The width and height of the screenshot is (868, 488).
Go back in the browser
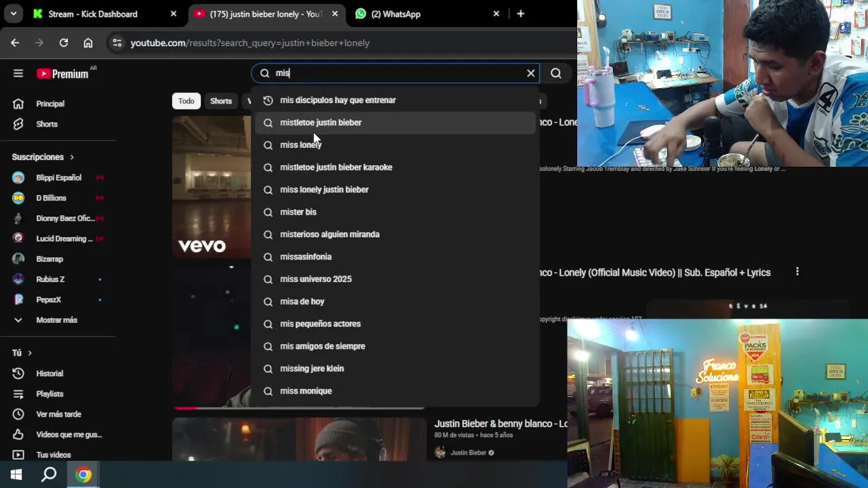coord(15,43)
